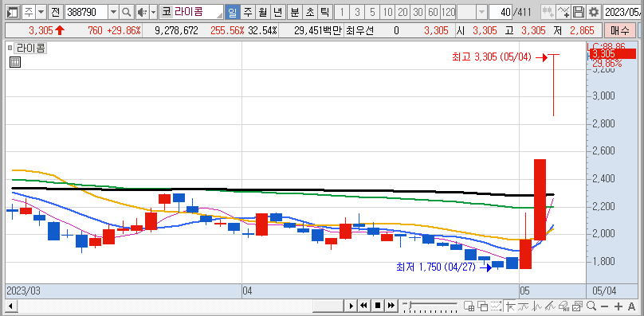Select the 초 second chart period
The image size is (644, 316).
309,12
